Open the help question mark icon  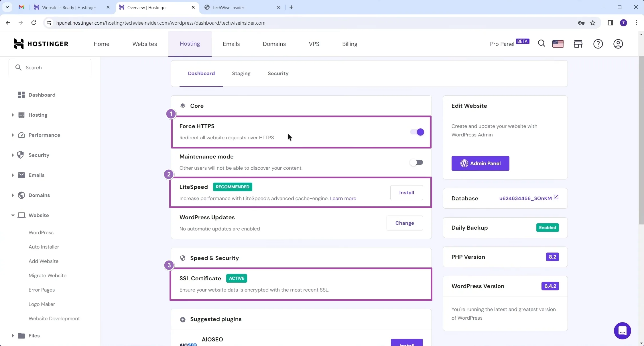click(x=598, y=44)
